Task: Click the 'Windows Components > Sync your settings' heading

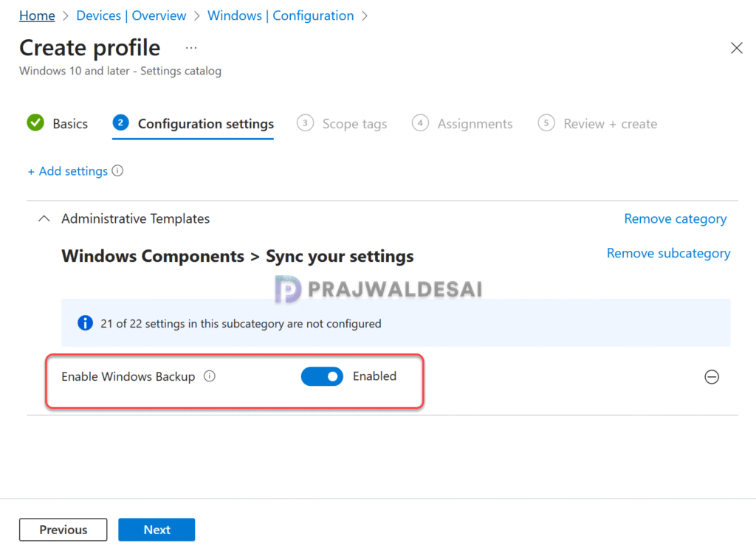Action: click(x=238, y=256)
